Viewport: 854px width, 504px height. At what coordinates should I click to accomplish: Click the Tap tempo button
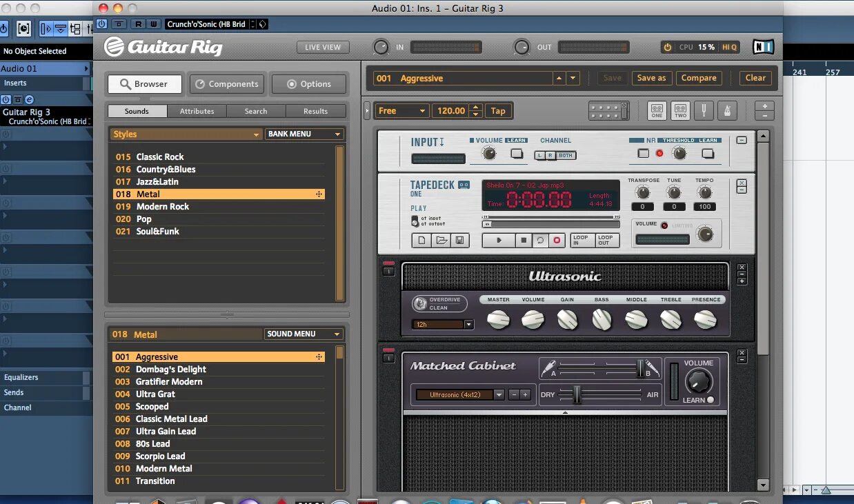click(498, 110)
